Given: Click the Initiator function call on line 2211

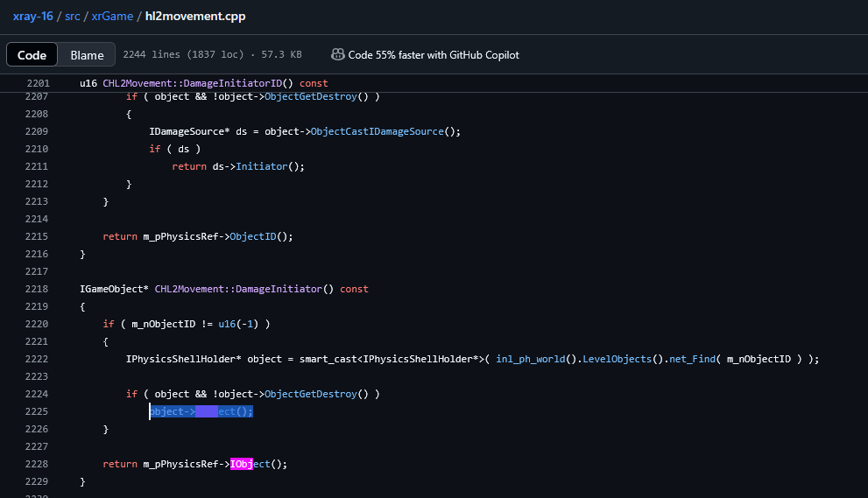Looking at the screenshot, I should (267, 166).
